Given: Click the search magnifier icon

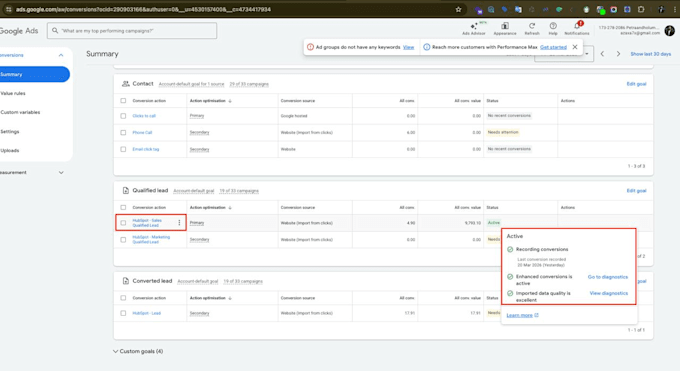Looking at the screenshot, I should point(55,30).
